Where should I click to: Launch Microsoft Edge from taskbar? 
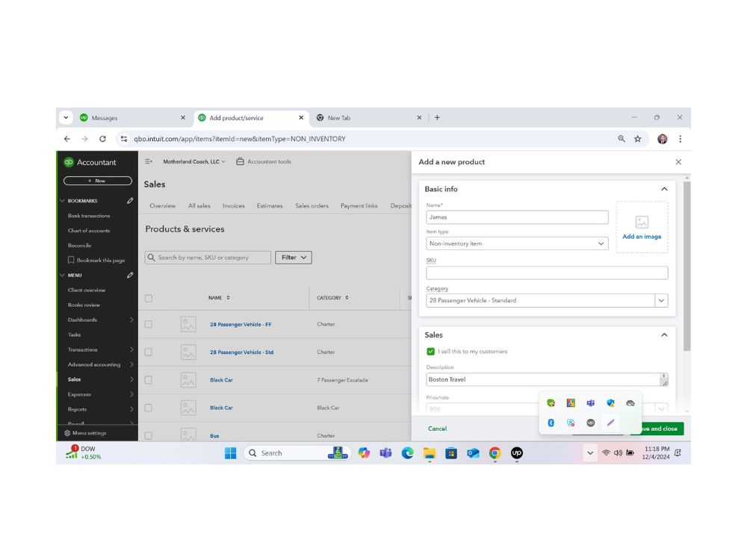point(407,453)
